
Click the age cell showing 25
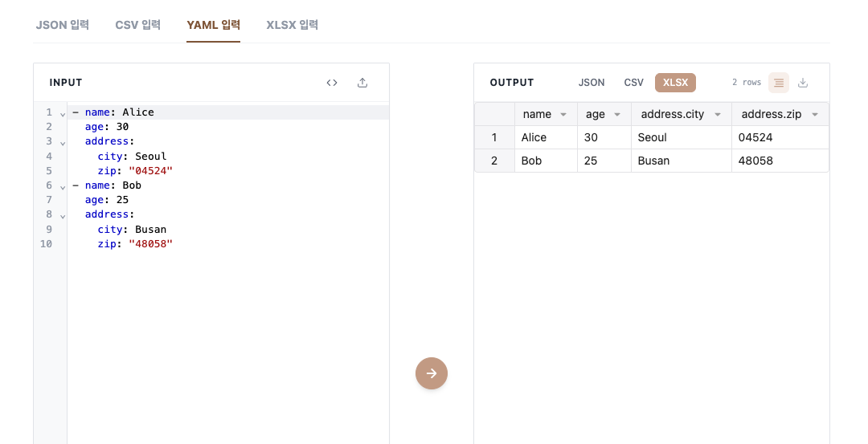[x=604, y=161]
